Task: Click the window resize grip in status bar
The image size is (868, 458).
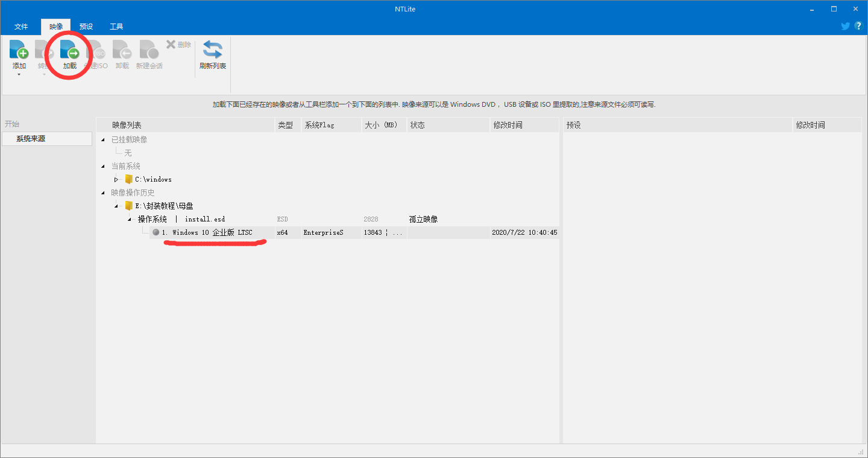Action: coord(861,452)
